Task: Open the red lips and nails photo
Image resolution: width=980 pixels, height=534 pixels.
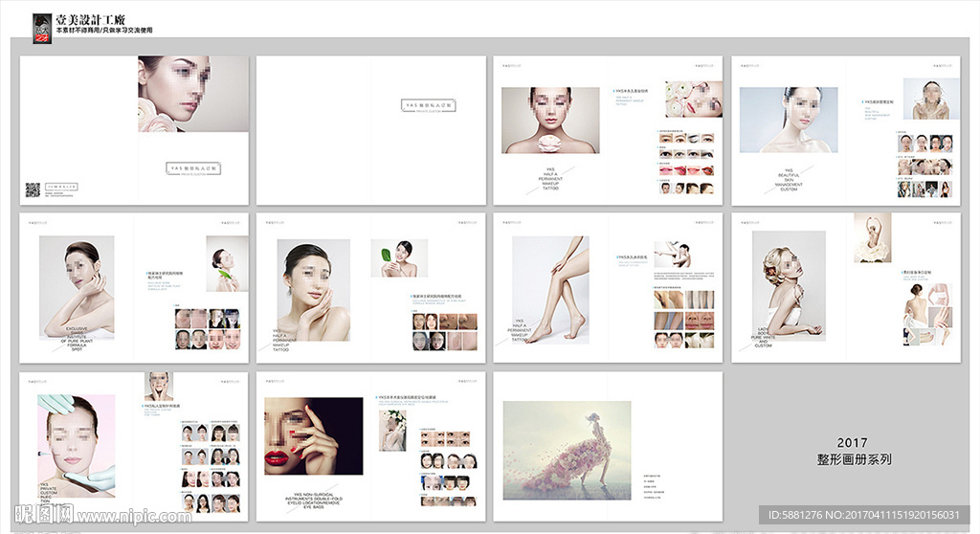Action: pos(313,436)
